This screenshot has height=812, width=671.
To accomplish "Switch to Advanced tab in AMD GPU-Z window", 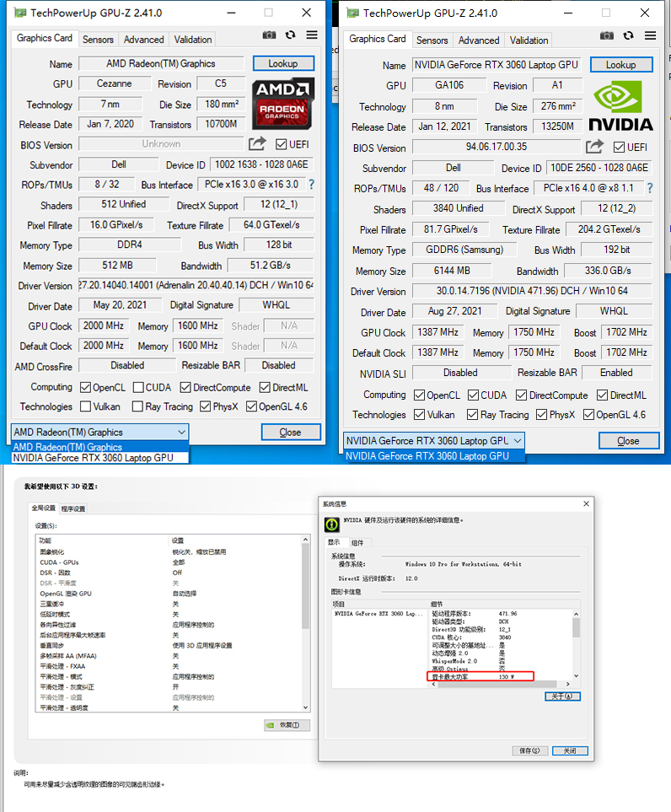I will coord(144,40).
